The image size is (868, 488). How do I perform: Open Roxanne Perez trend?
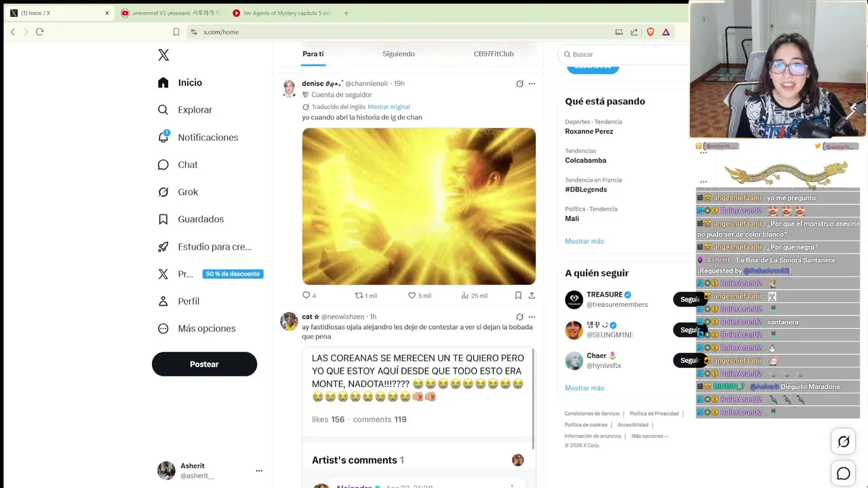589,131
